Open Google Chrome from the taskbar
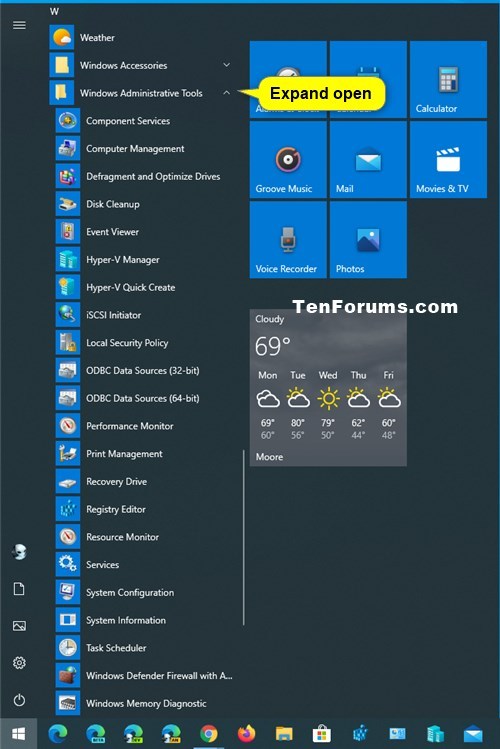 [x=209, y=733]
